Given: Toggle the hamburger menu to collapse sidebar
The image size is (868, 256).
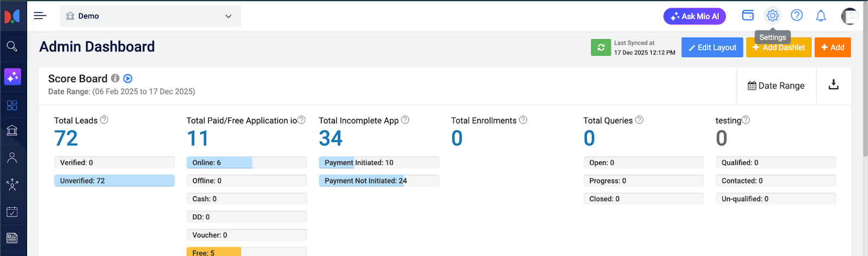Looking at the screenshot, I should click(40, 16).
